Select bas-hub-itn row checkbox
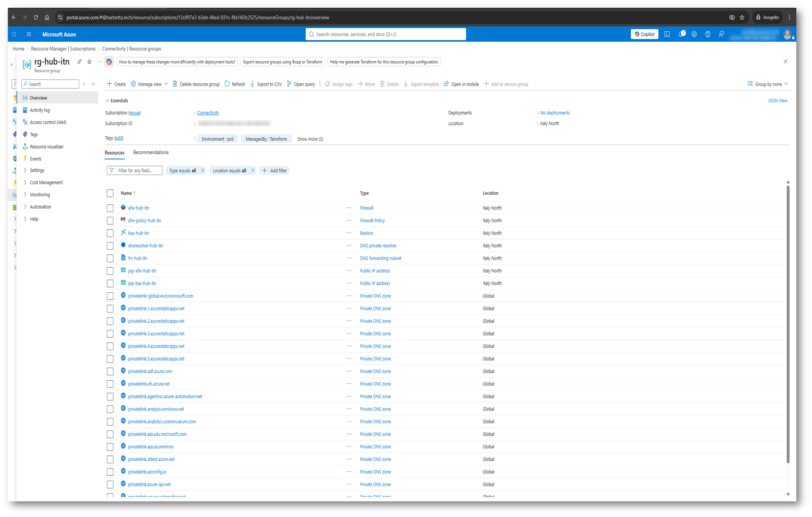This screenshot has width=812, height=517. [x=110, y=234]
